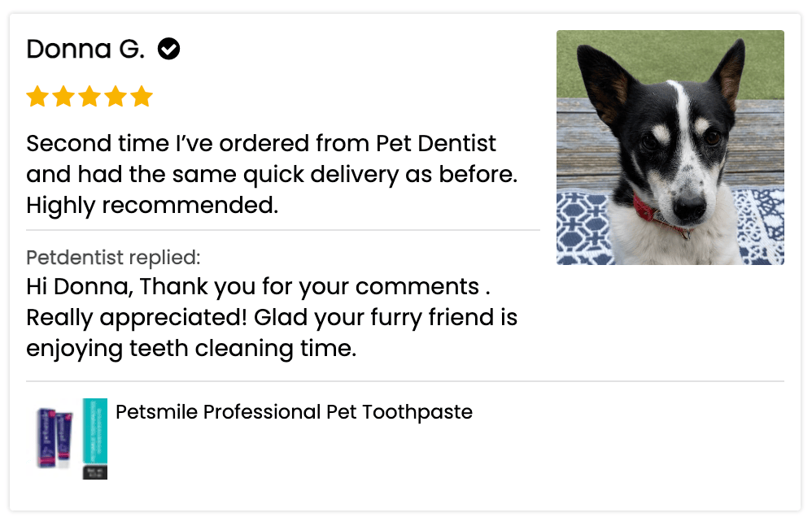Screen dimensions: 812x517
Task: Click the "Hi Donna, Thank you" reply line
Action: click(x=258, y=287)
